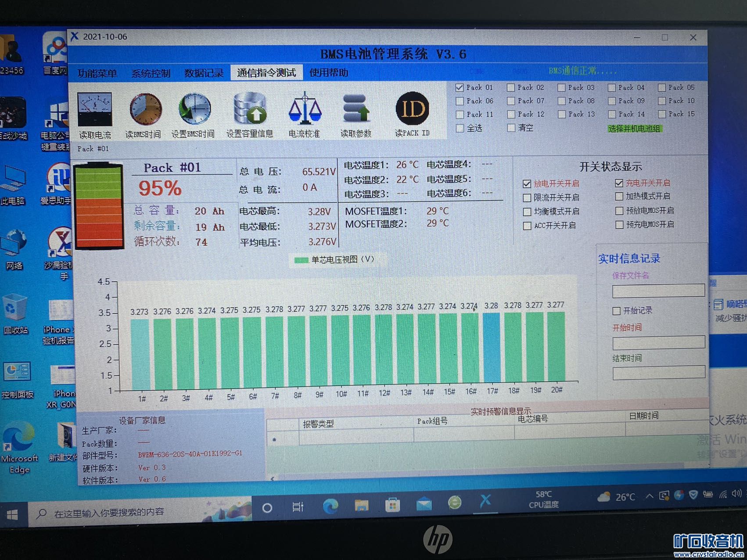
Task: Uncheck Pack 01 checkbox
Action: point(460,88)
